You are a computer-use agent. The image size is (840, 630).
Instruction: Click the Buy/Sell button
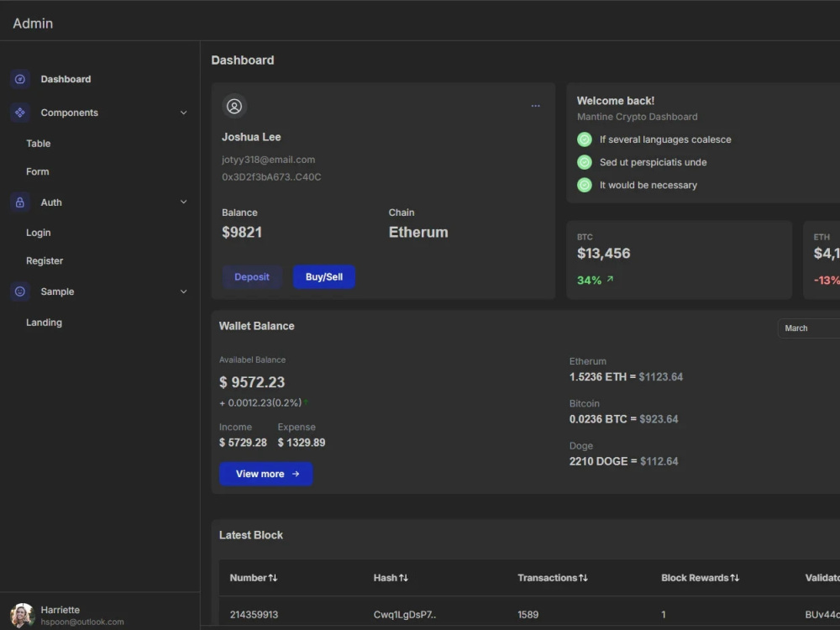click(324, 277)
